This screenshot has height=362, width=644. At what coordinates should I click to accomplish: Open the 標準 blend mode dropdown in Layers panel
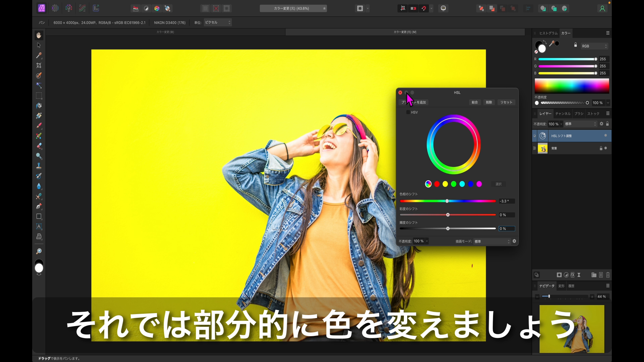pos(580,124)
